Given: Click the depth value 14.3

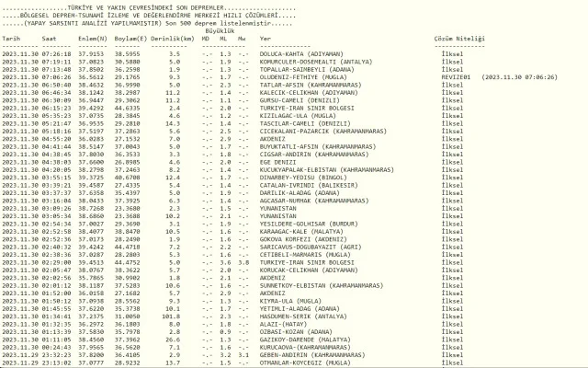Looking at the screenshot, I should coord(173,123).
